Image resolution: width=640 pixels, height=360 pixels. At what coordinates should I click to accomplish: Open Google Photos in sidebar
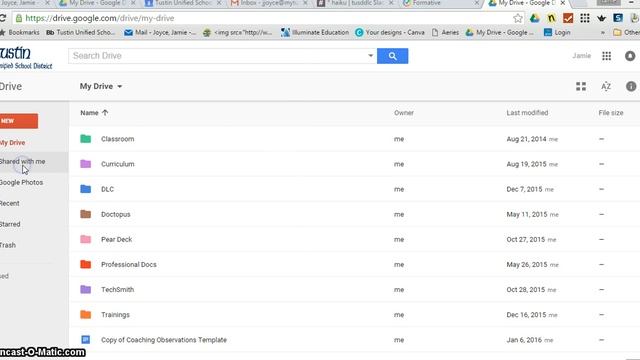[x=21, y=182]
